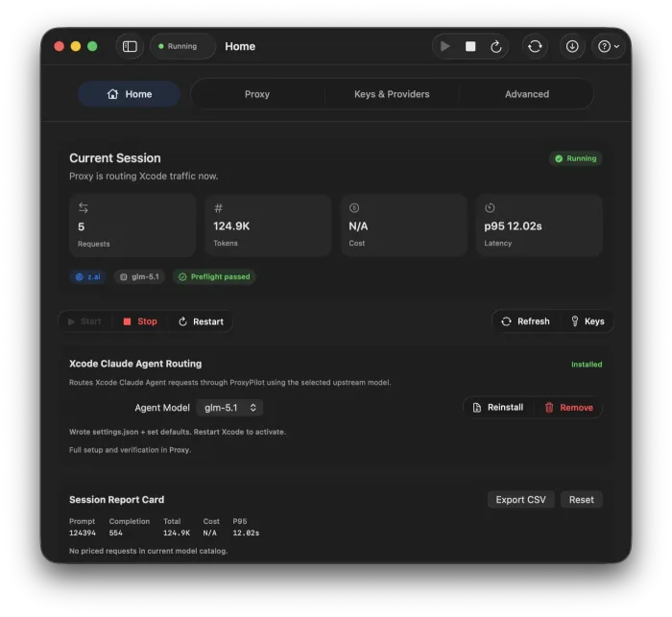Select the Completion value 554
The width and height of the screenshot is (672, 617).
pos(116,533)
